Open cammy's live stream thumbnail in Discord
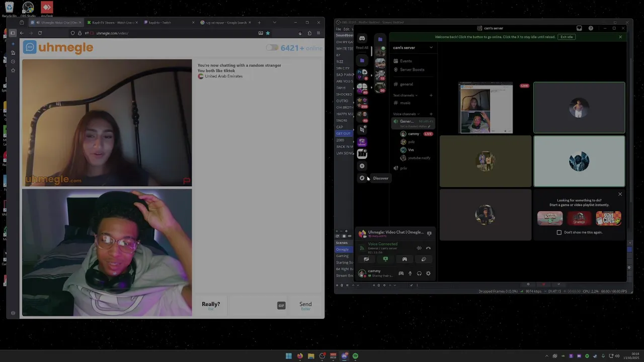Viewport: 644px width, 362px height. 486,108
